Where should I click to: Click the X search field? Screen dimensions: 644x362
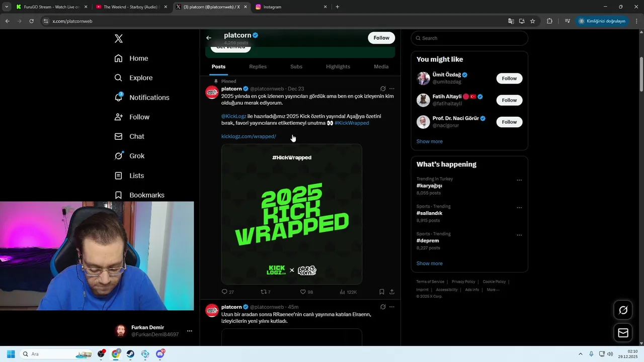pyautogui.click(x=469, y=38)
